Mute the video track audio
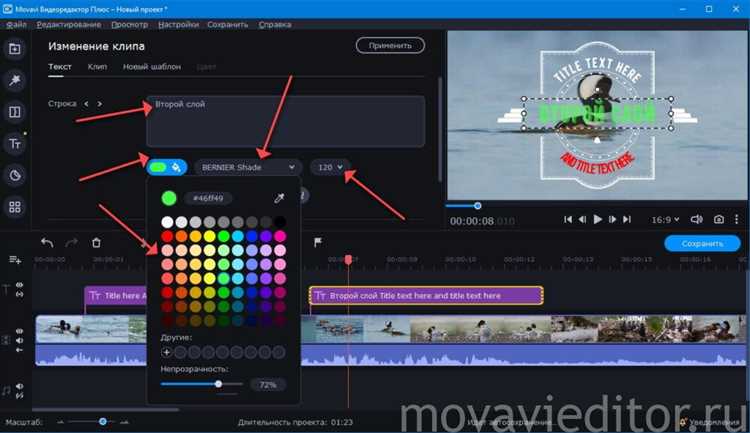 point(20,340)
